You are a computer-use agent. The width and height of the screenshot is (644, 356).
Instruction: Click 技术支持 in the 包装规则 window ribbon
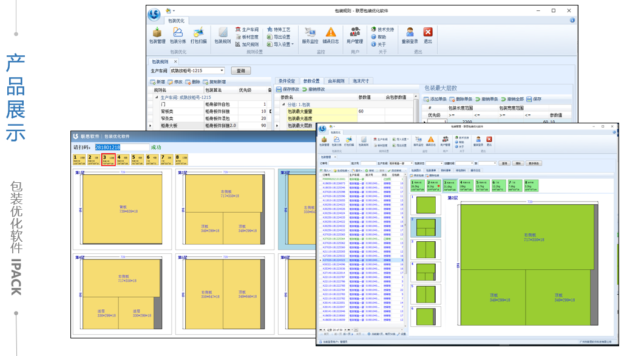coord(382,29)
